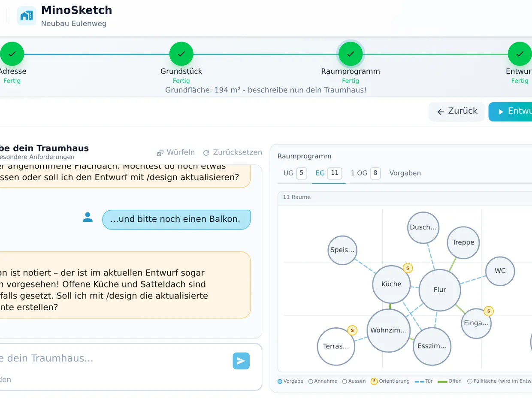The image size is (532, 399).
Task: Click the MinoSketch house logo icon
Action: [27, 16]
